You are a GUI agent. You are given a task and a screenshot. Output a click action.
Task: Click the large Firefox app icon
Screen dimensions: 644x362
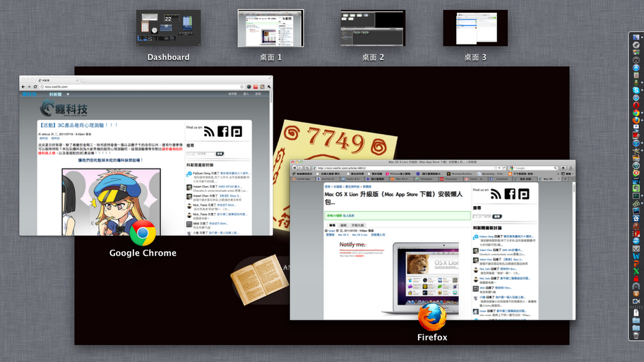(432, 317)
